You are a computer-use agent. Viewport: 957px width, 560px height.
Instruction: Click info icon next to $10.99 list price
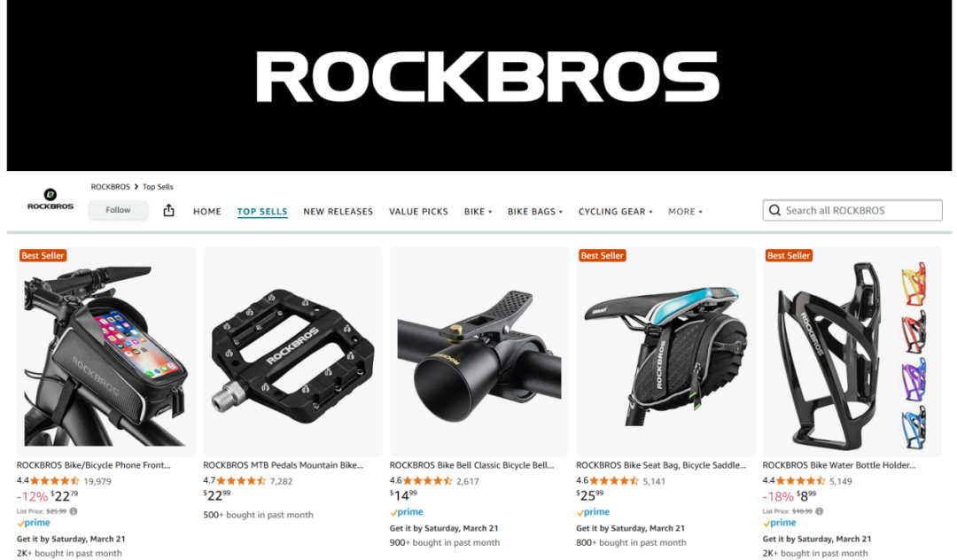click(x=819, y=511)
